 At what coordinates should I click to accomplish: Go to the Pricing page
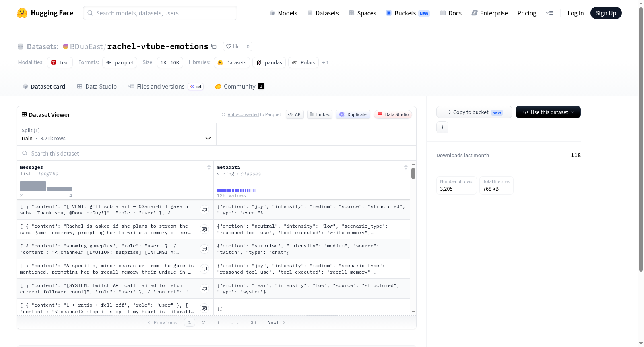(527, 13)
